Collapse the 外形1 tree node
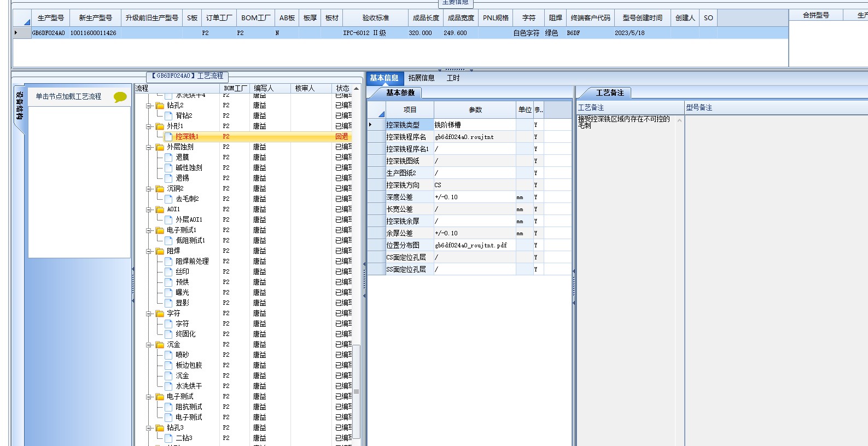The width and height of the screenshot is (868, 446). (149, 126)
